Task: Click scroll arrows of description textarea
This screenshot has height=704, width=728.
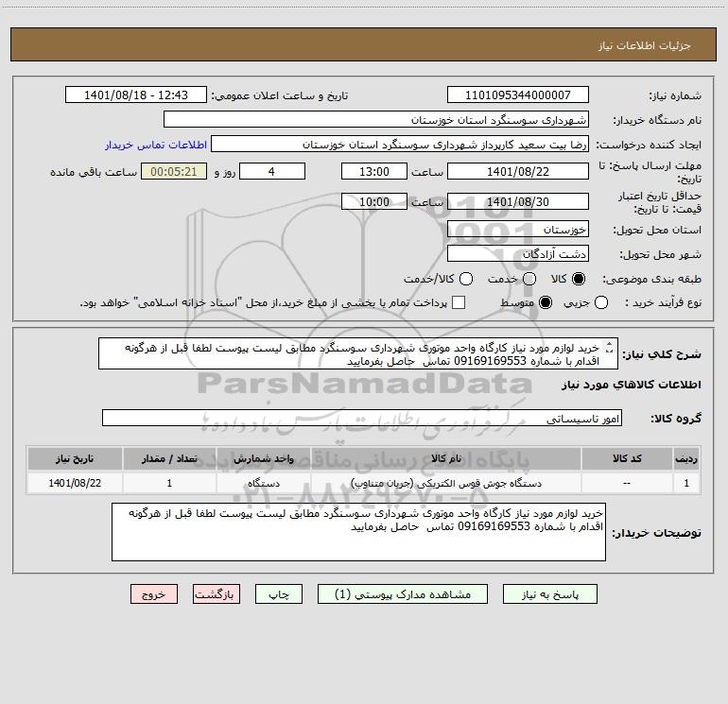Action: [x=610, y=347]
